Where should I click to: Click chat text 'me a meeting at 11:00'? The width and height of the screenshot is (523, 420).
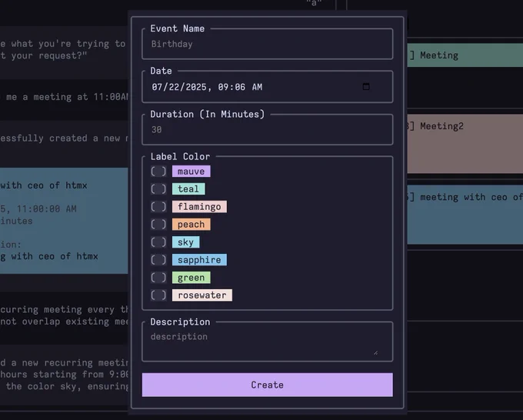tap(67, 97)
